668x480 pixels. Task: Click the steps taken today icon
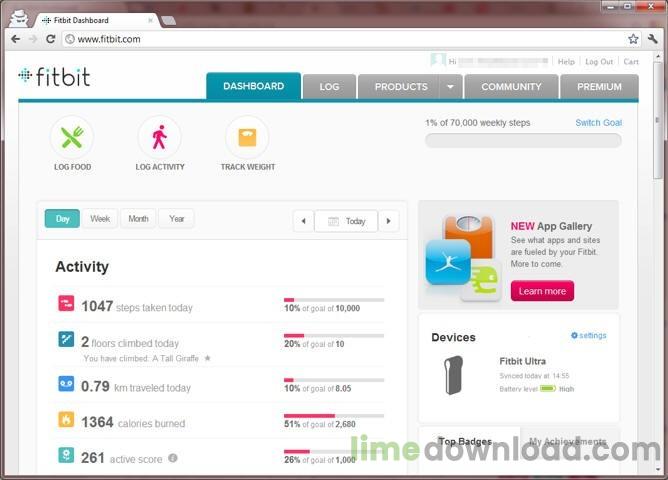[x=66, y=304]
